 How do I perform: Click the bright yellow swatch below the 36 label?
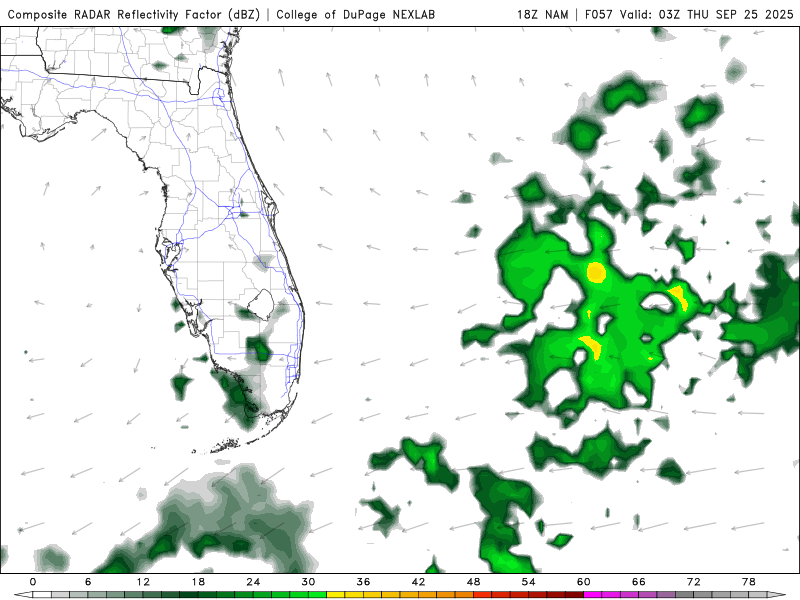(372, 595)
